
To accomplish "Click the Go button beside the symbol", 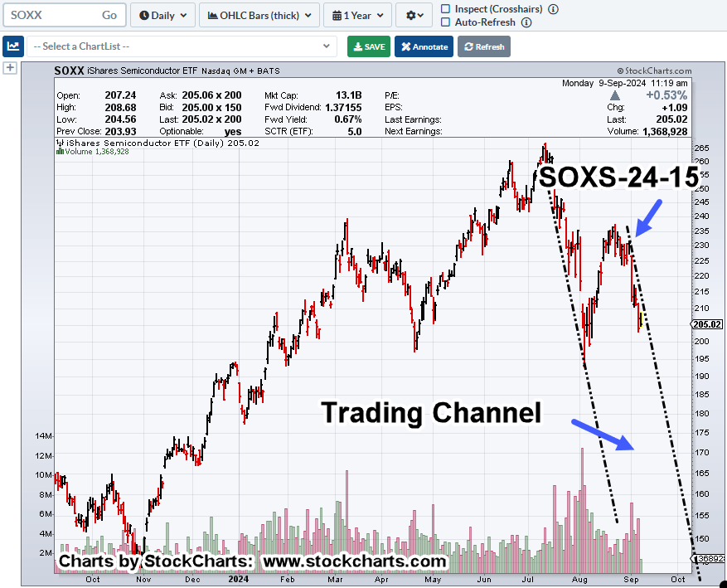I will pyautogui.click(x=109, y=15).
